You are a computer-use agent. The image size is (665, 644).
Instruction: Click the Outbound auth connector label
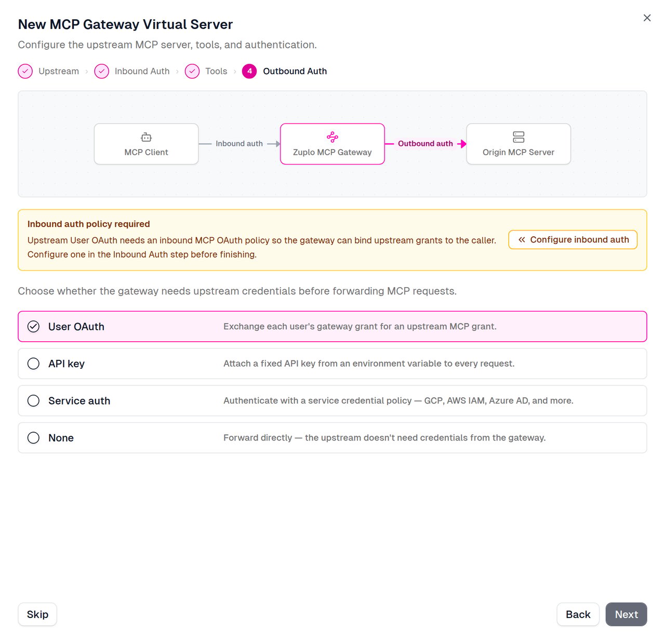(x=425, y=143)
